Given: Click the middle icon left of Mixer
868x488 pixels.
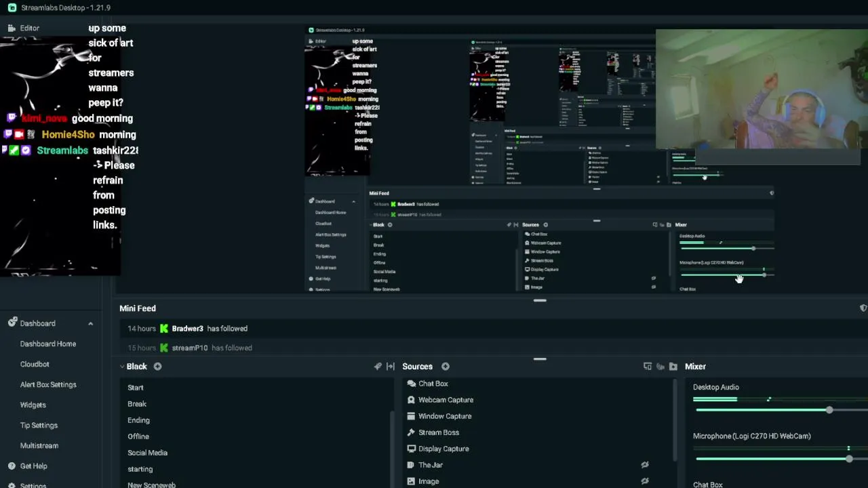Looking at the screenshot, I should pos(660,367).
